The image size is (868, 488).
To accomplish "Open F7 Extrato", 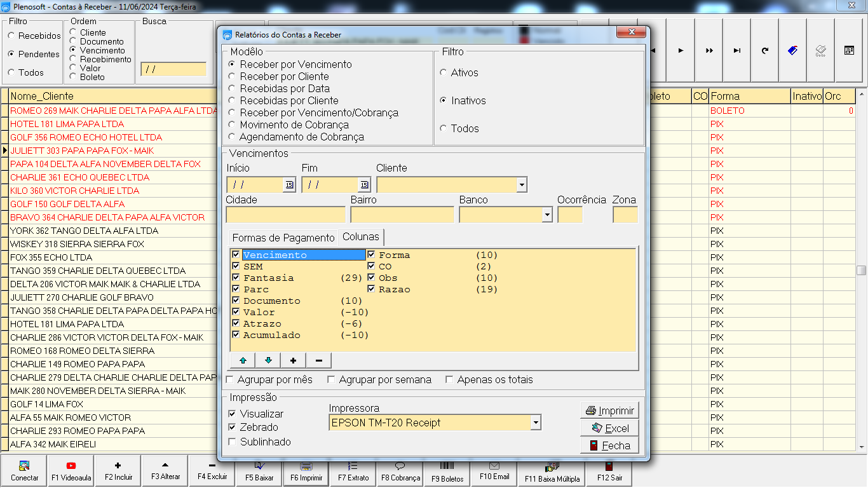I will pos(353,471).
